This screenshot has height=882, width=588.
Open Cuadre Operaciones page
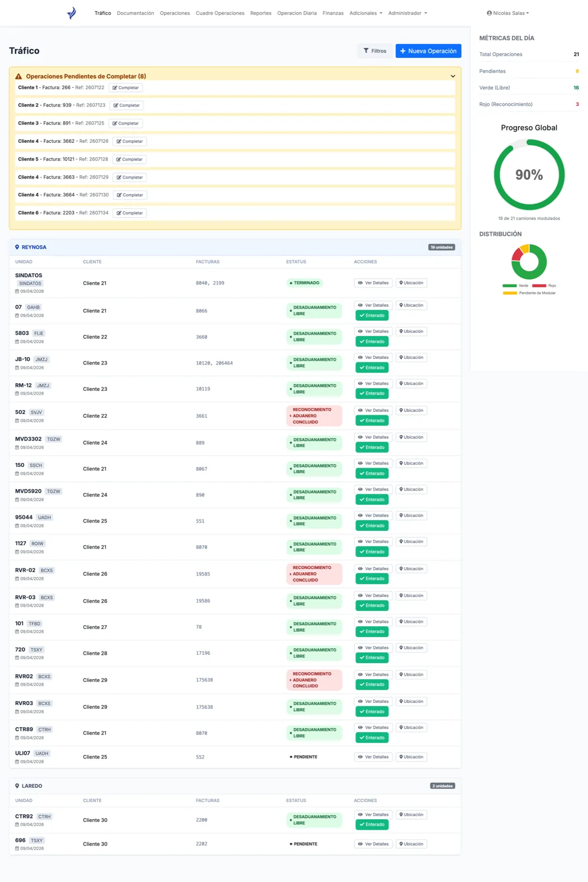(220, 13)
